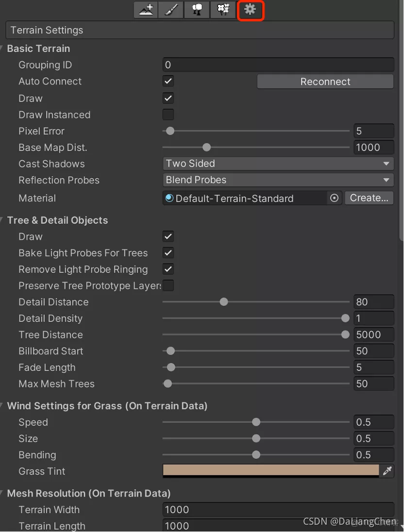Click the Terrain Width input field
Screen dimensions: 404x532
click(x=278, y=510)
